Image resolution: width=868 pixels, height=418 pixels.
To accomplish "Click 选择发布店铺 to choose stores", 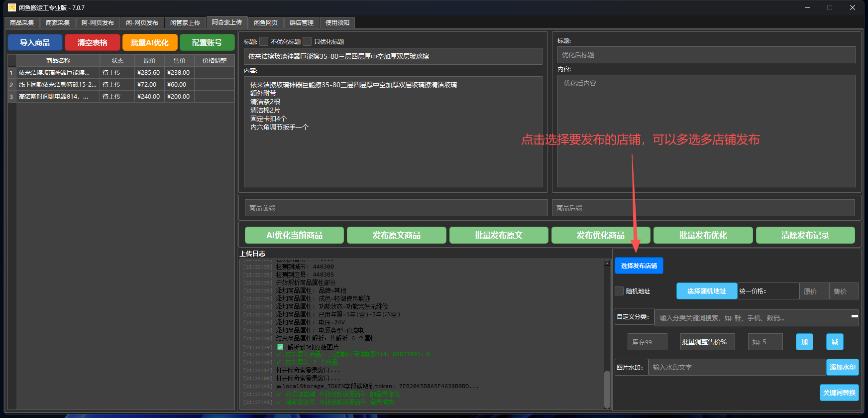I will pos(639,266).
